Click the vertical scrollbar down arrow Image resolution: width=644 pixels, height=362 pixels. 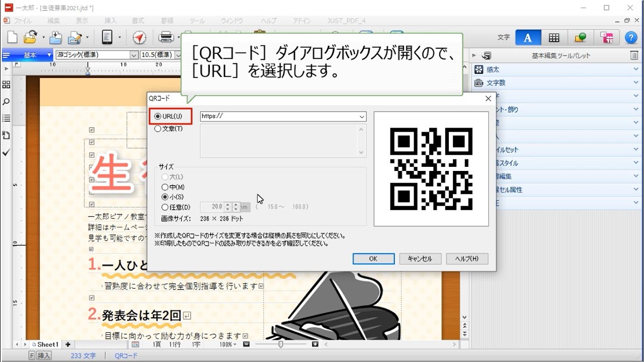(x=464, y=318)
